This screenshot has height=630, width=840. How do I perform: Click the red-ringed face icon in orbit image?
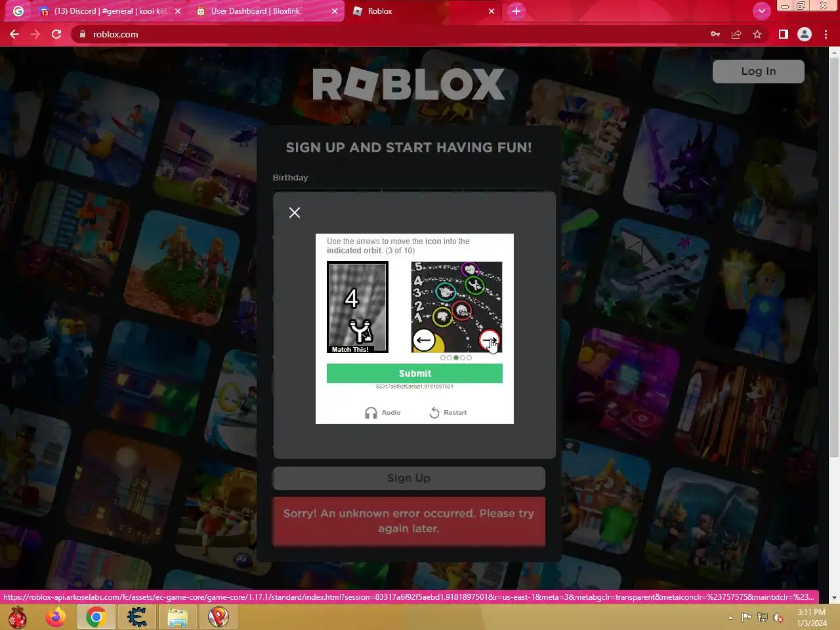tap(462, 311)
